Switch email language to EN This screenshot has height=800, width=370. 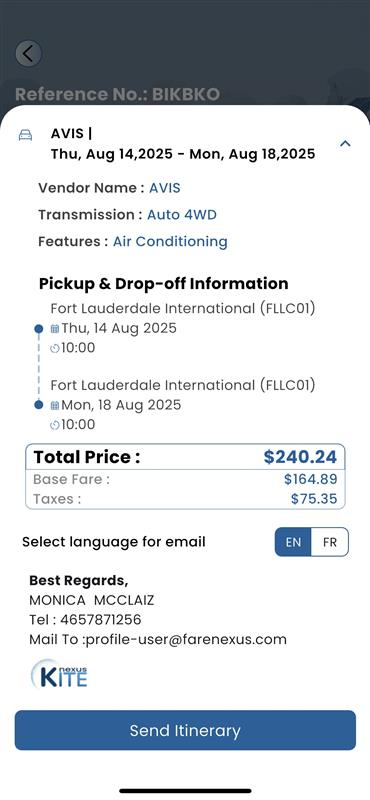(293, 542)
